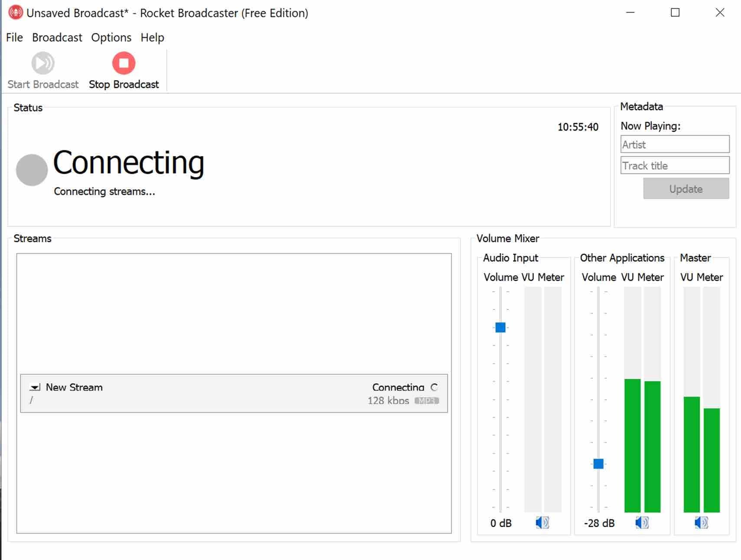Click the Start Broadcast icon
741x560 pixels.
[42, 62]
